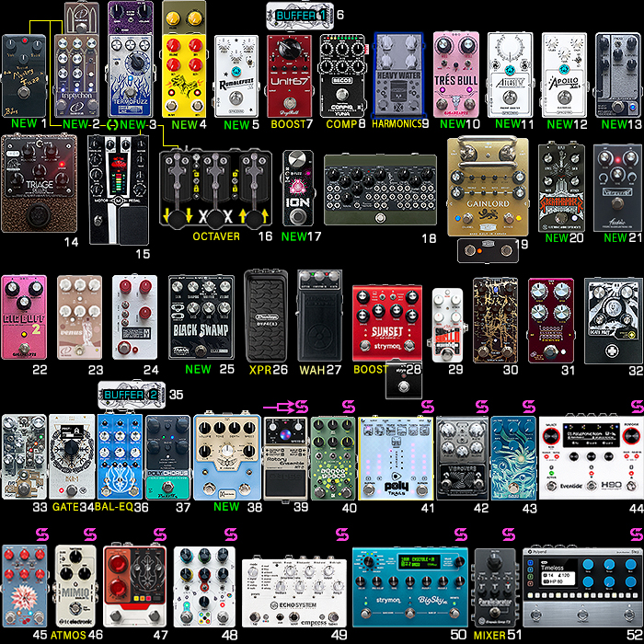Click the Boss Rotary Ensemble pedal
Image resolution: width=644 pixels, height=644 pixels.
tap(285, 458)
